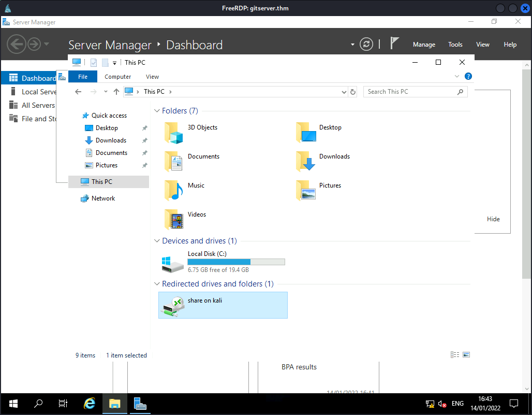Select the share on kali redirected drive
The width and height of the screenshot is (532, 415).
223,305
